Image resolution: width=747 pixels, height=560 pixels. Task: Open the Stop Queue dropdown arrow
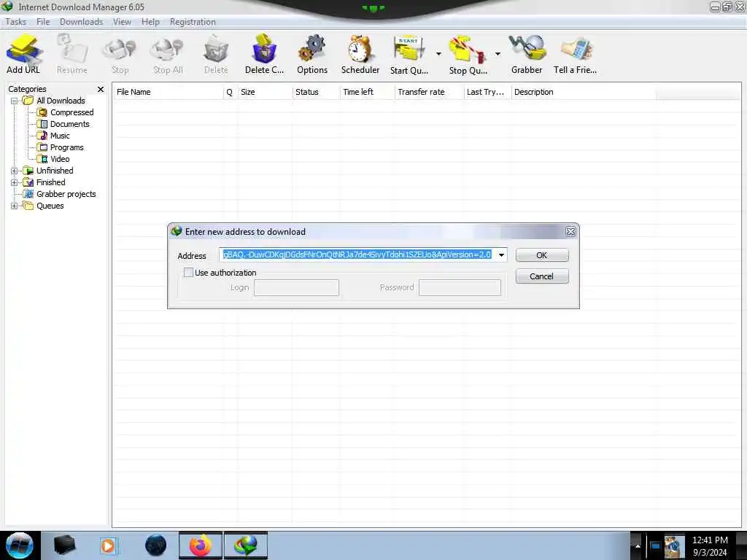click(498, 54)
